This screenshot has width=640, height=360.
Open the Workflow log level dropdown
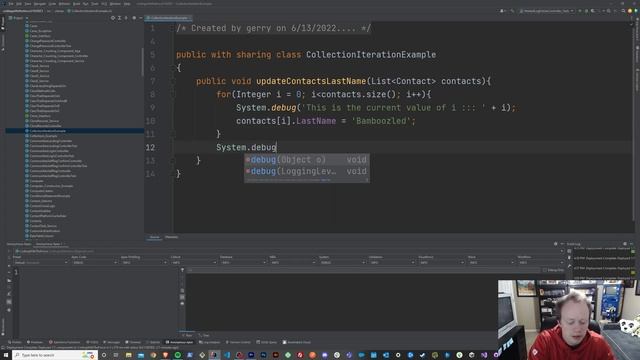click(x=540, y=262)
